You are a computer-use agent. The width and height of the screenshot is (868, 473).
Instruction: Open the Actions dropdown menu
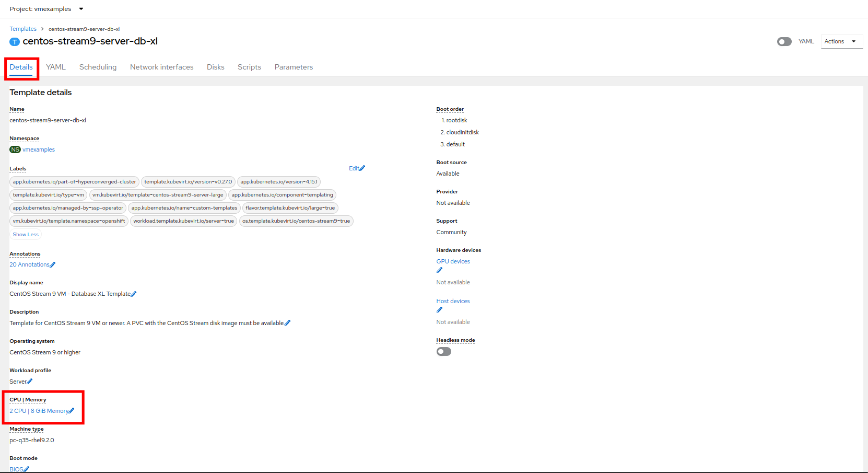(841, 41)
